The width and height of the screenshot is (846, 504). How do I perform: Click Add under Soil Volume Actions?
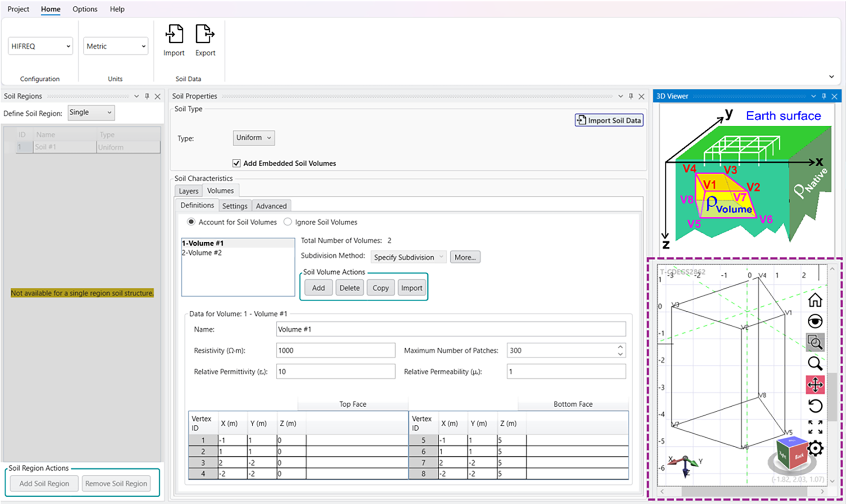click(318, 288)
